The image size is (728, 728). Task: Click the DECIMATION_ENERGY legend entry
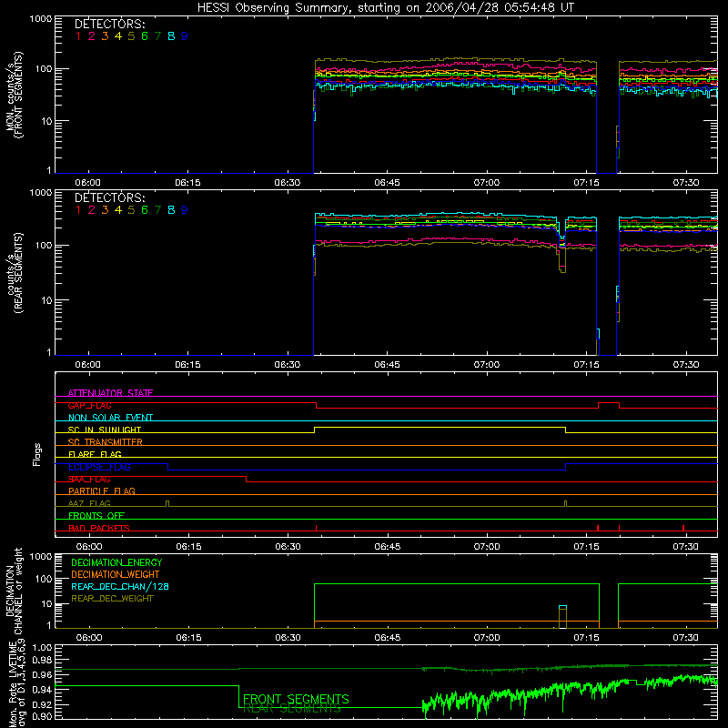pos(116,562)
